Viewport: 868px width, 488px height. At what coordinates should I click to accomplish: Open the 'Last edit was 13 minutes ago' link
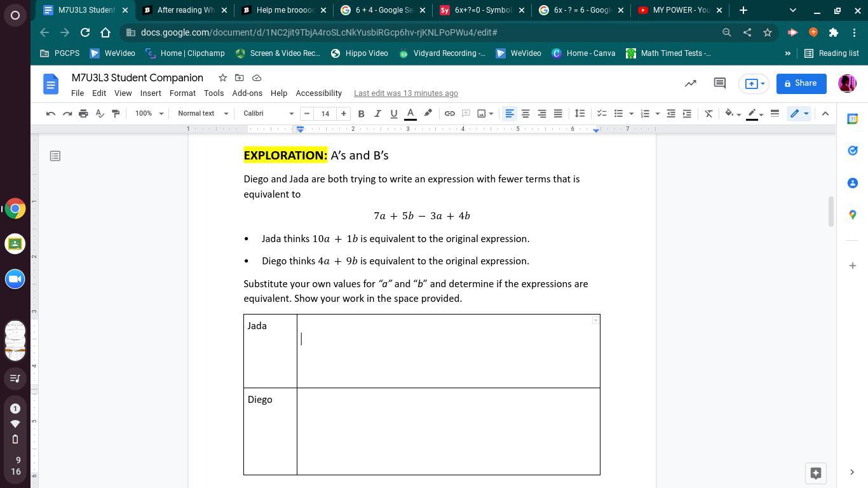[405, 93]
